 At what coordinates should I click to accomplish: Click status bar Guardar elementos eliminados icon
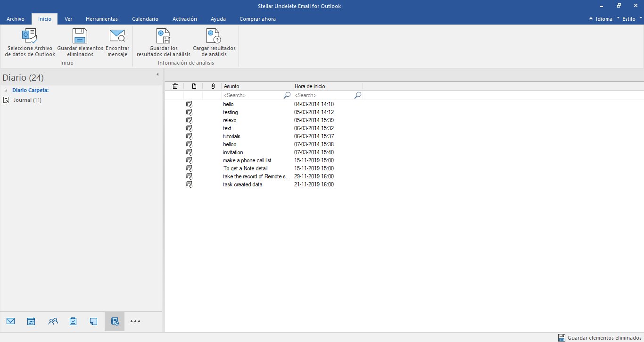(x=561, y=338)
